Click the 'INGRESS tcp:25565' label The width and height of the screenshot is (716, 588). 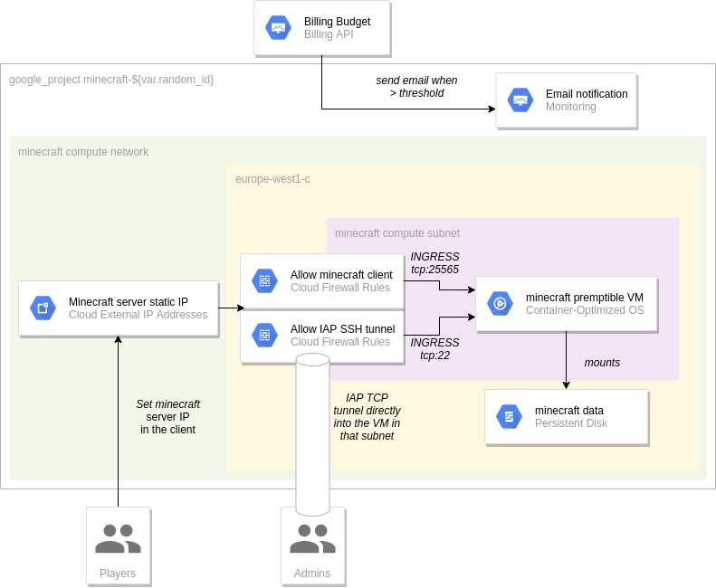coord(434,263)
